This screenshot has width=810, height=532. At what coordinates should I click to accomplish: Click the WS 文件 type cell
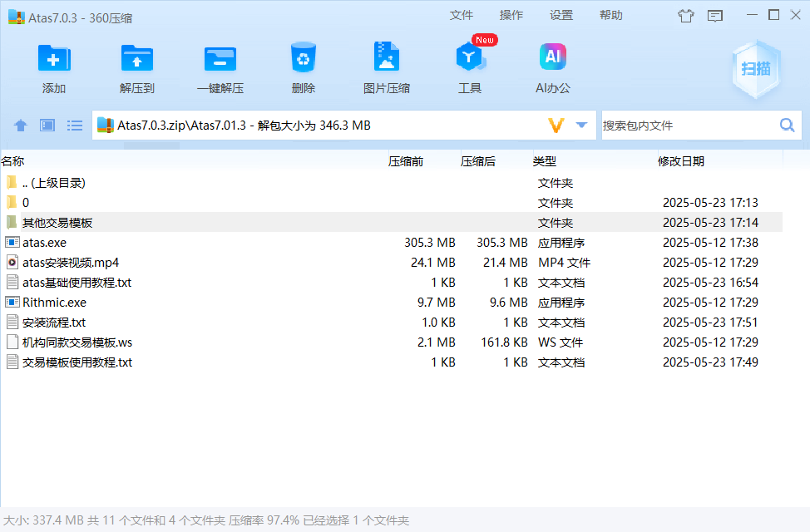561,342
